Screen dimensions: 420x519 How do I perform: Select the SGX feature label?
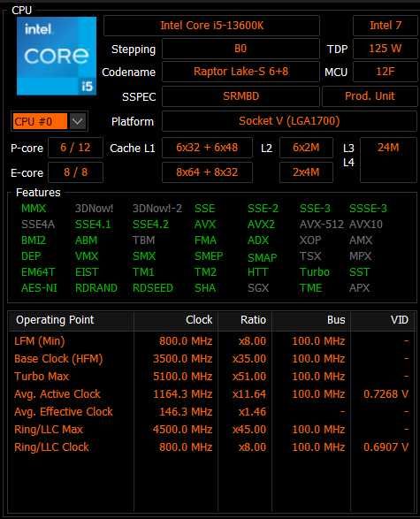(x=258, y=288)
